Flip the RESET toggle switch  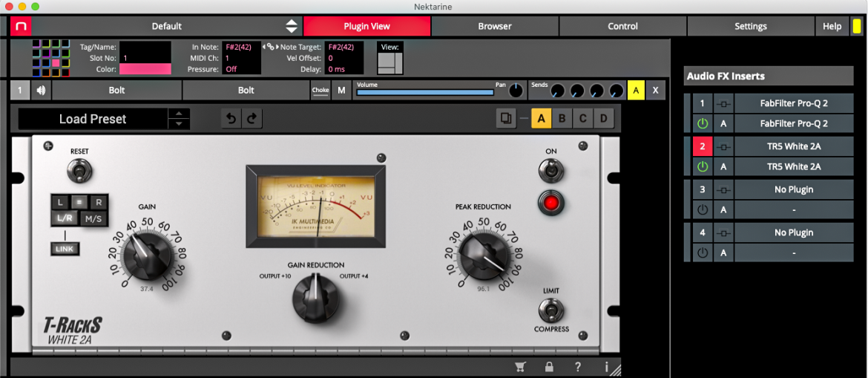tap(79, 171)
